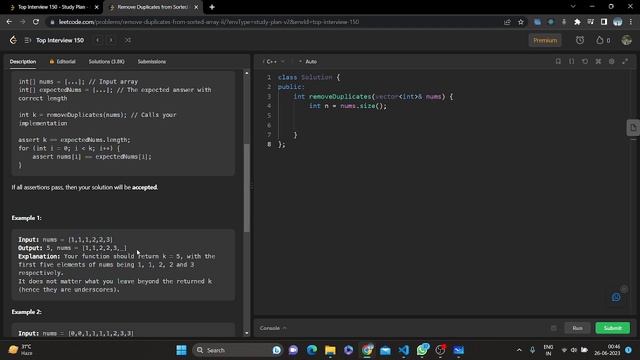Open File Explorer from the taskbar

330,350
